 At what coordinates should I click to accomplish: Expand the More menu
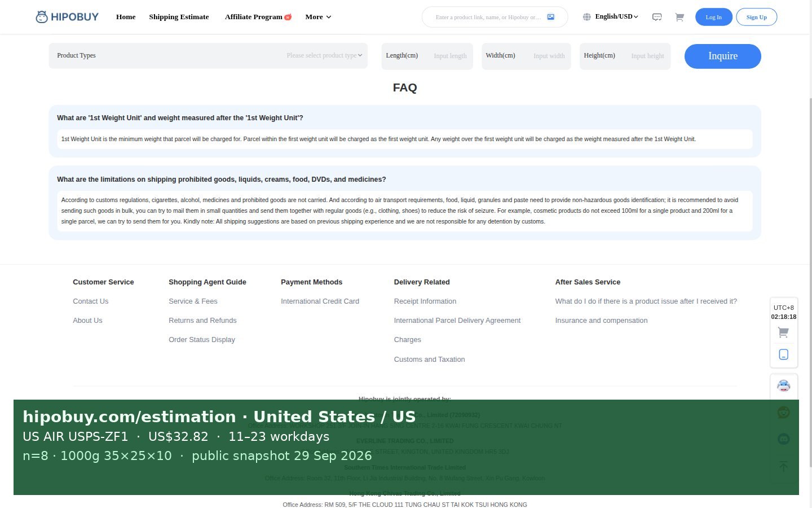click(318, 17)
